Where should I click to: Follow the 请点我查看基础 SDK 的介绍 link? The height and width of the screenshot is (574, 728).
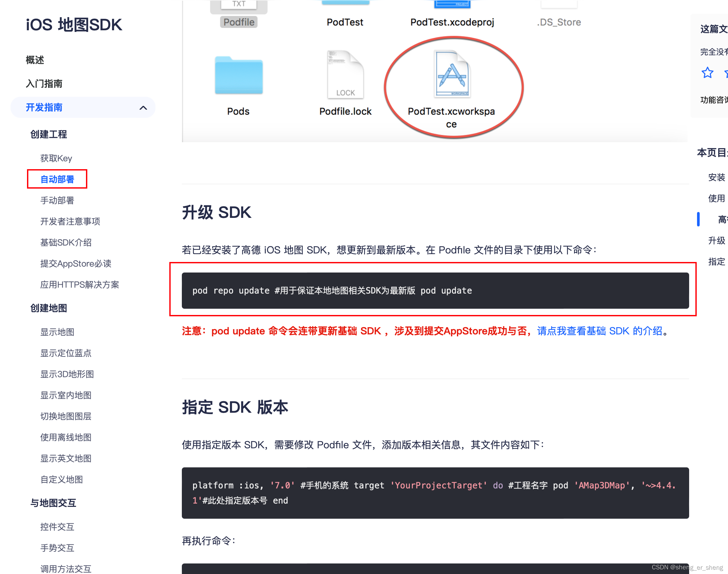tap(600, 331)
